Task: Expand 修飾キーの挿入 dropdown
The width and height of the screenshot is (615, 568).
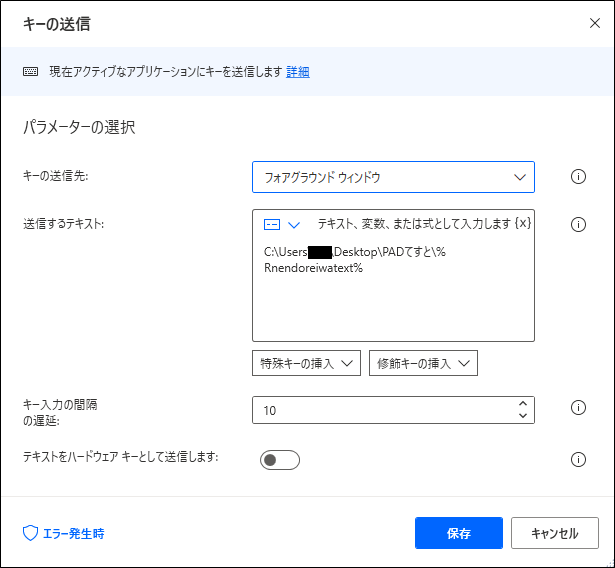Action: (x=423, y=363)
